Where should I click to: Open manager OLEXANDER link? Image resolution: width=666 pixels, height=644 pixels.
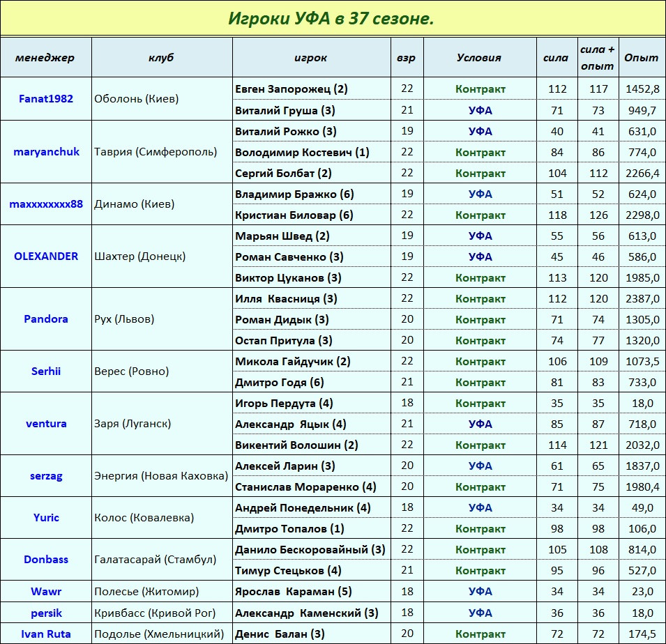tap(46, 256)
